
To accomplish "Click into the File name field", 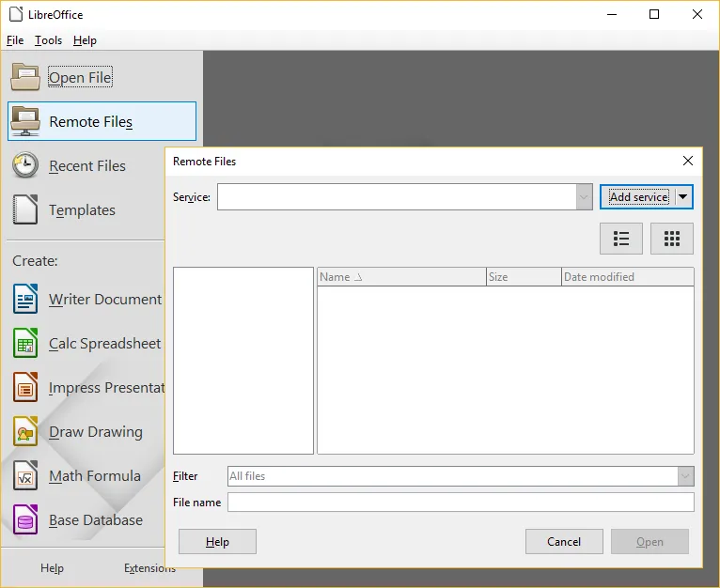I will point(461,503).
